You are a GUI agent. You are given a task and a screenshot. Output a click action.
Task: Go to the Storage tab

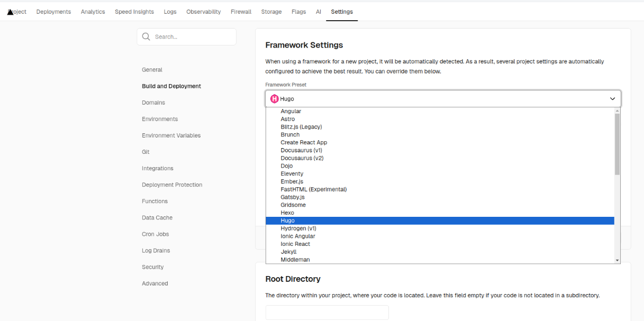click(x=271, y=12)
